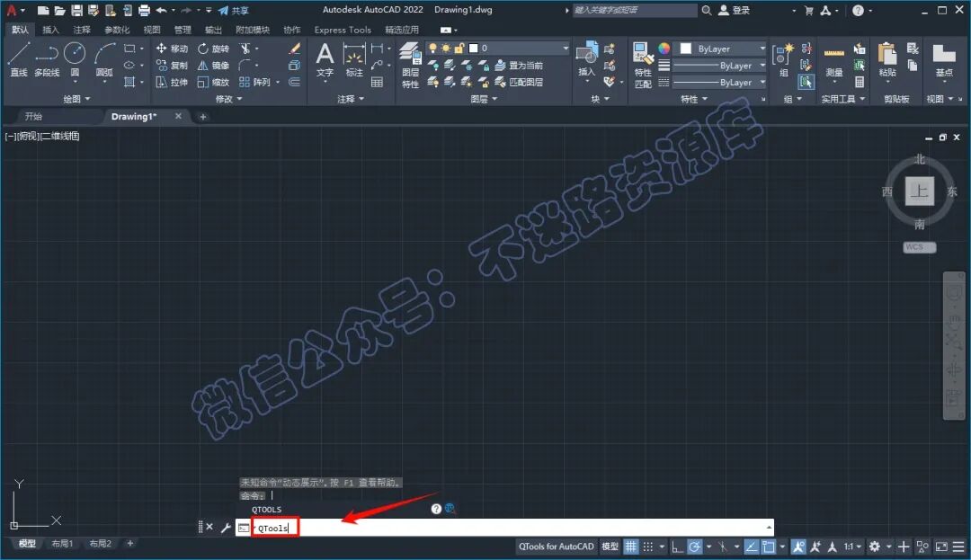
Task: Select the 标注 (Dimension) tool
Action: pos(353,60)
